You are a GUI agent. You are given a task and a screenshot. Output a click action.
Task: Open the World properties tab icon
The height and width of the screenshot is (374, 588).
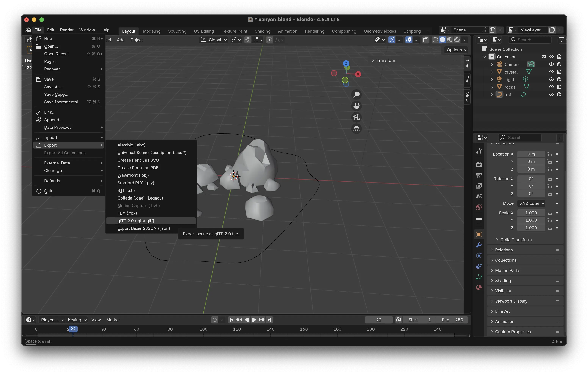(479, 207)
